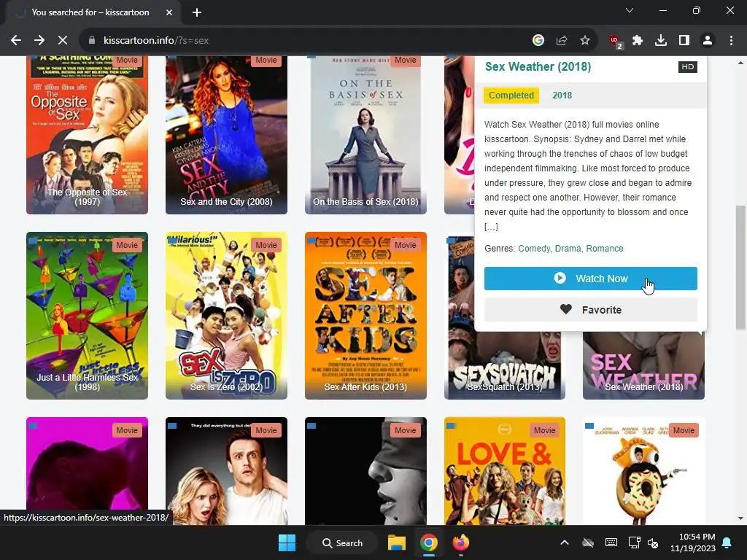View site information lock icon
The width and height of the screenshot is (747, 560).
point(92,41)
